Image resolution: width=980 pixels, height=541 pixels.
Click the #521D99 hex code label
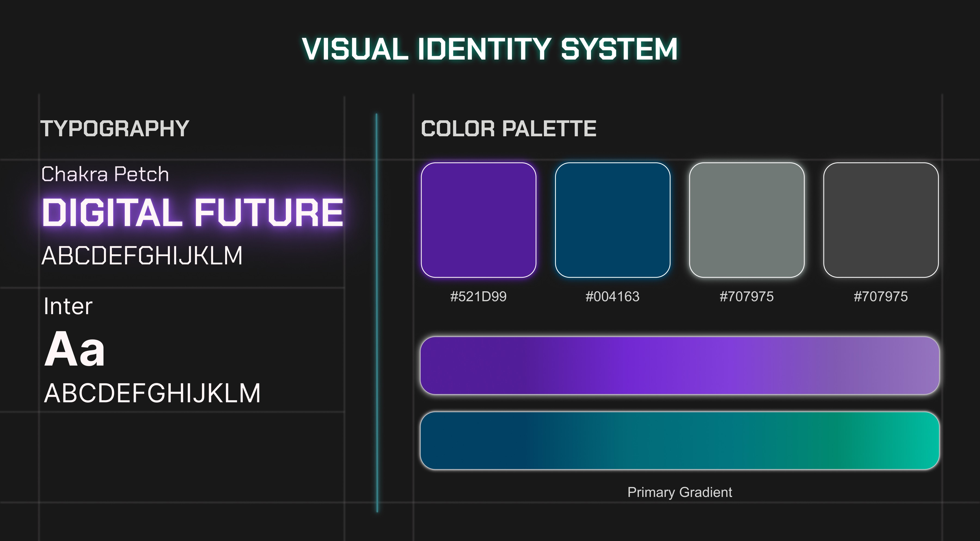(478, 296)
